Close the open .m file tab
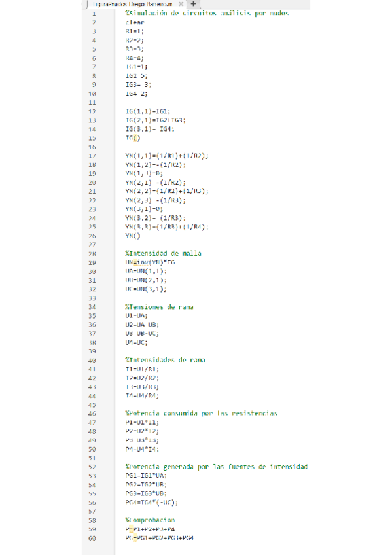This screenshot has width=392, height=555. [x=181, y=4]
